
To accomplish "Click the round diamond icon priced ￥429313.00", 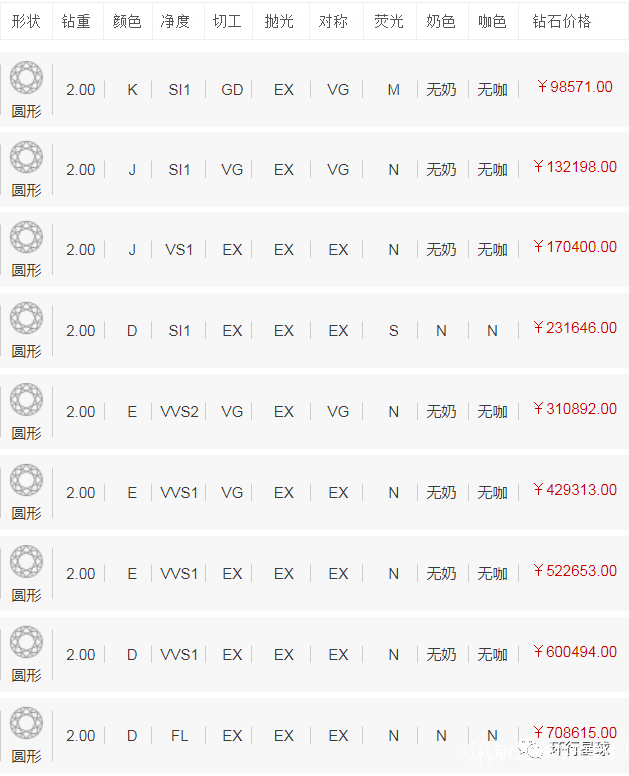I will pos(26,481).
